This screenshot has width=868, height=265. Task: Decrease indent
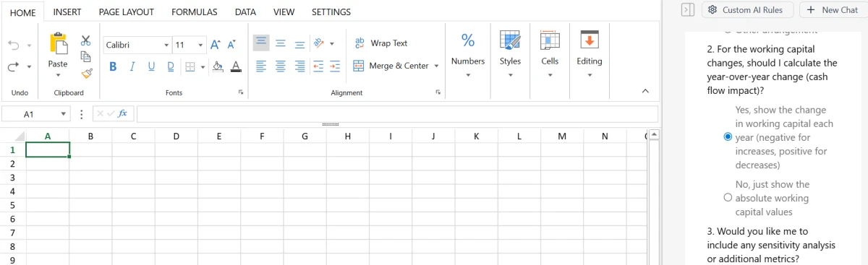(318, 66)
